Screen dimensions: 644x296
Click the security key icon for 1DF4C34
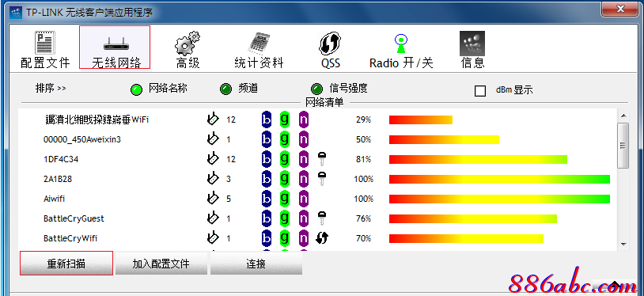(x=322, y=159)
